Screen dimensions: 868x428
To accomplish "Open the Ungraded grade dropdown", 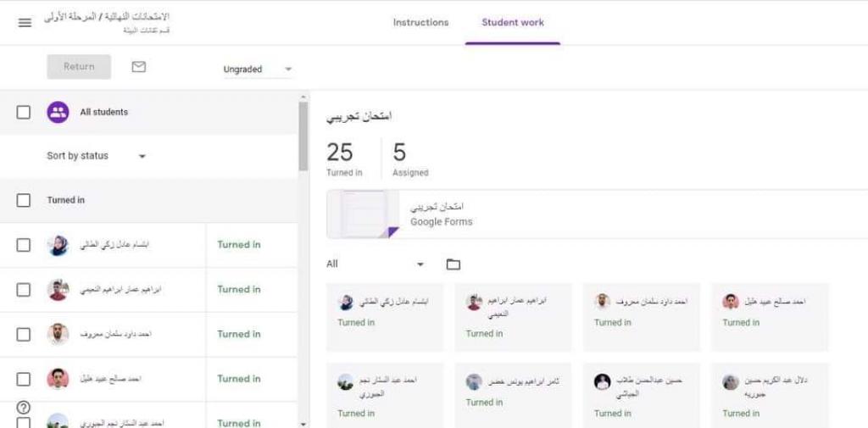I will coord(258,69).
